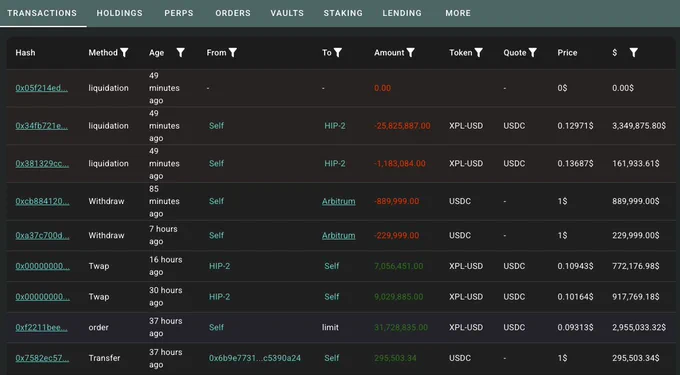This screenshot has height=375, width=680.
Task: Open the From column filter icon
Action: [x=233, y=52]
